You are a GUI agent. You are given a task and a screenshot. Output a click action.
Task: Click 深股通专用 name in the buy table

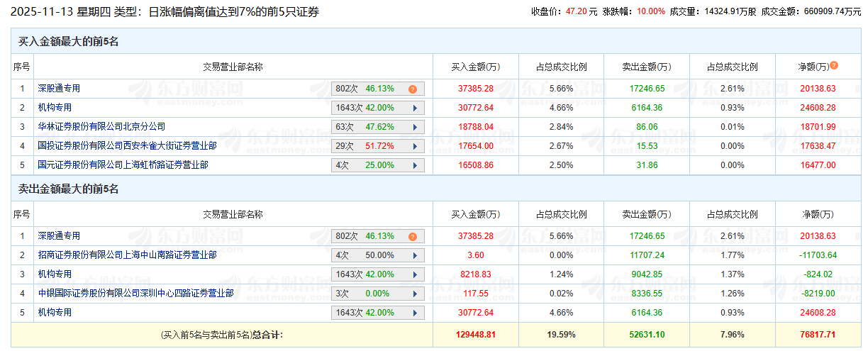(x=59, y=89)
